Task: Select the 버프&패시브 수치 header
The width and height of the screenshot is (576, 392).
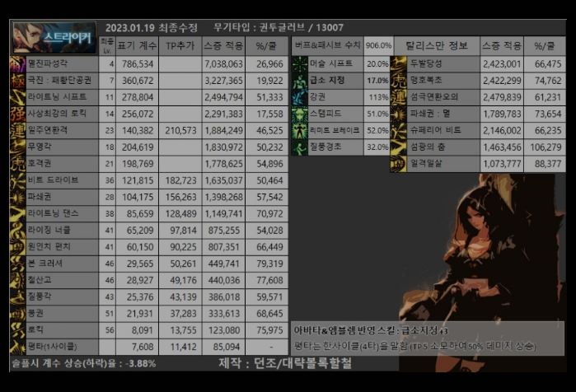Action: (327, 45)
